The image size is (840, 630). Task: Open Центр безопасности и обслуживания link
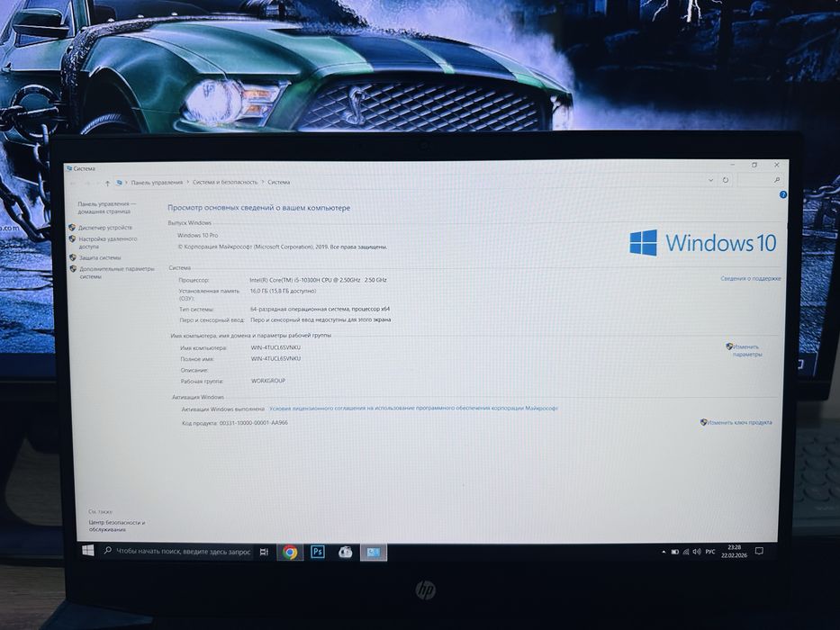[x=116, y=526]
